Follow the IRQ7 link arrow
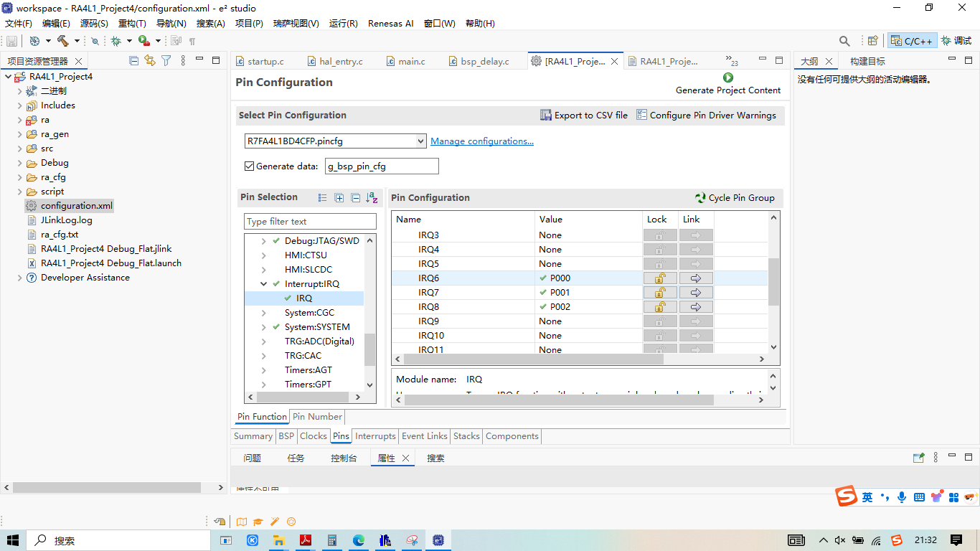980x551 pixels. [x=696, y=293]
